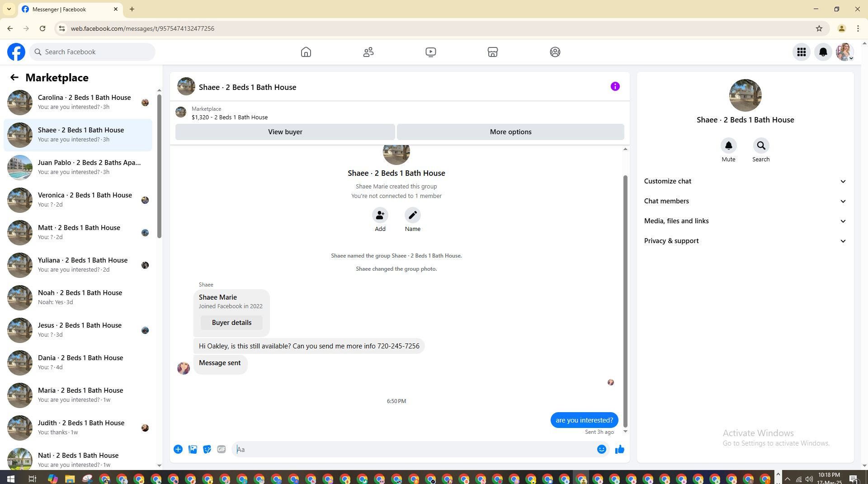Toggle the conversation information icon
The height and width of the screenshot is (484, 868).
[615, 87]
